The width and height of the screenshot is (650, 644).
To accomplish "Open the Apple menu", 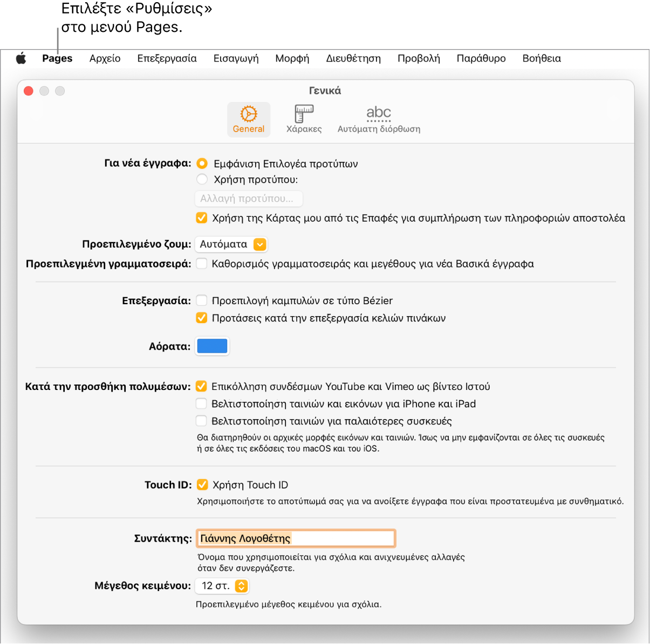I will tap(21, 58).
